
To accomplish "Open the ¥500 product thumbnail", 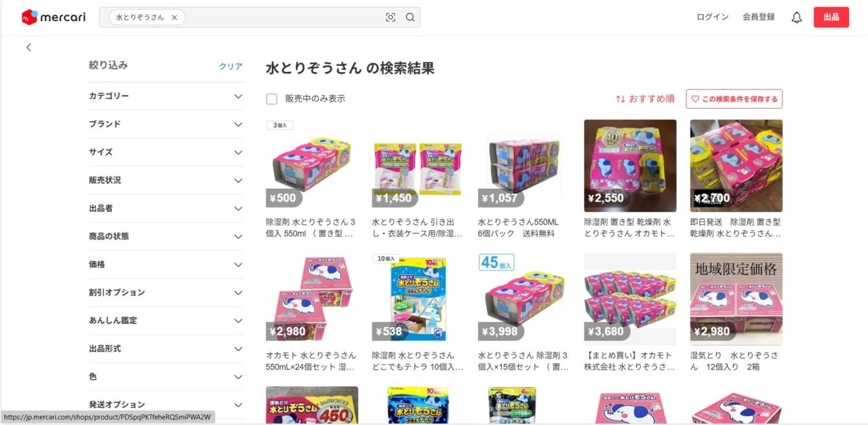I will [x=312, y=166].
